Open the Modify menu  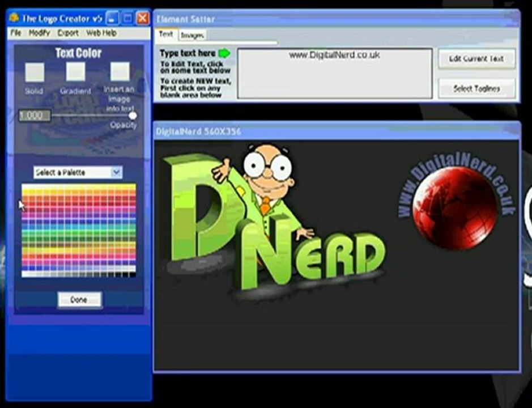pos(39,33)
